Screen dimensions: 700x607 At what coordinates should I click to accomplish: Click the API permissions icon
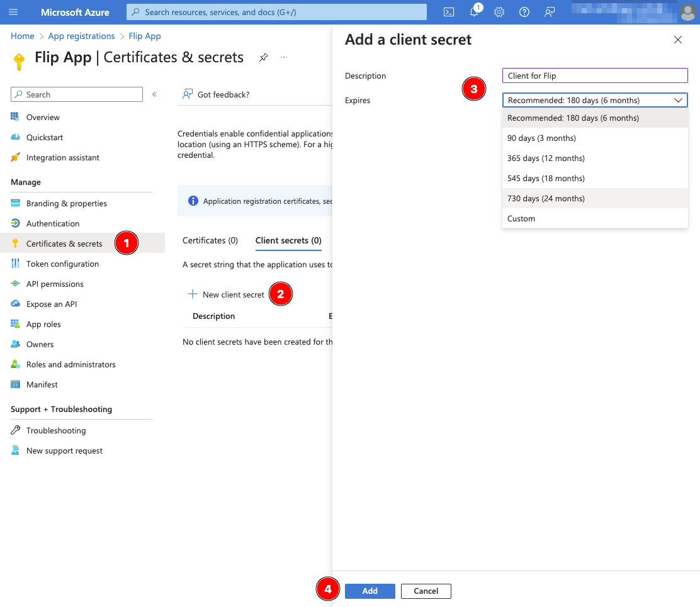tap(15, 284)
